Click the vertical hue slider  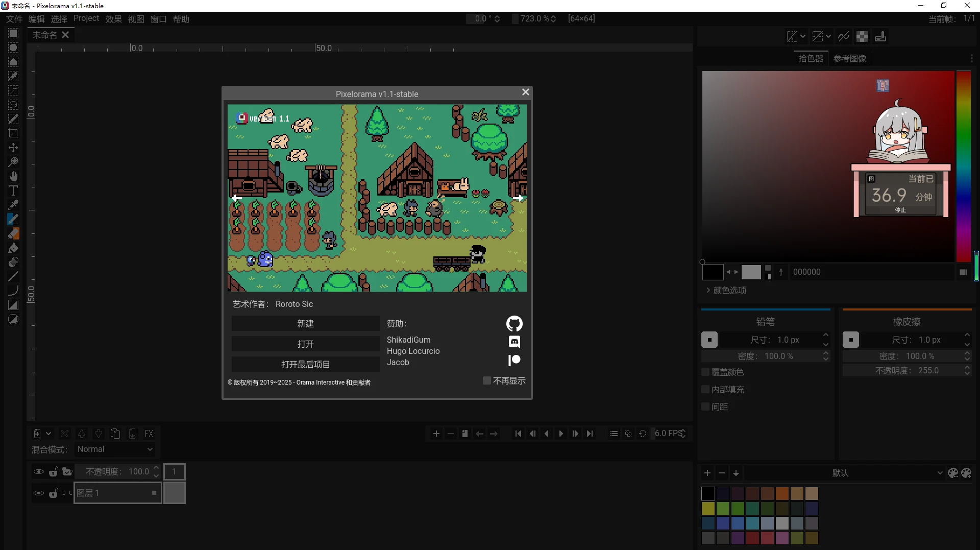[x=963, y=166]
